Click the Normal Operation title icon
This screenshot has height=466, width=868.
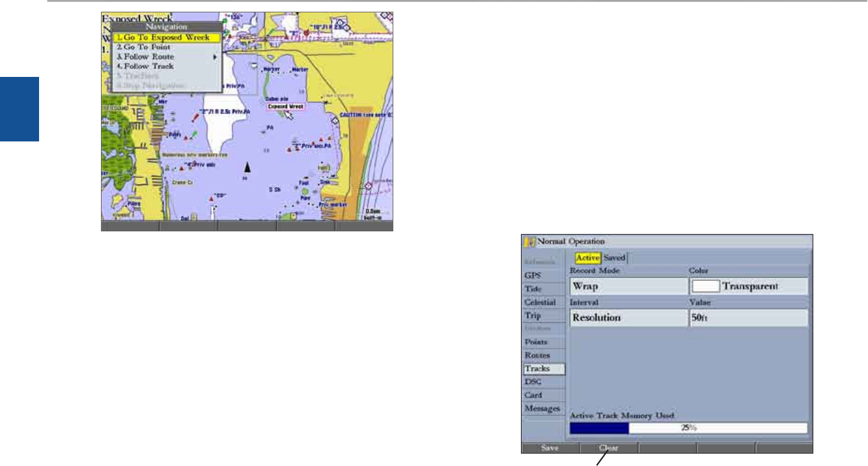pyautogui.click(x=530, y=241)
